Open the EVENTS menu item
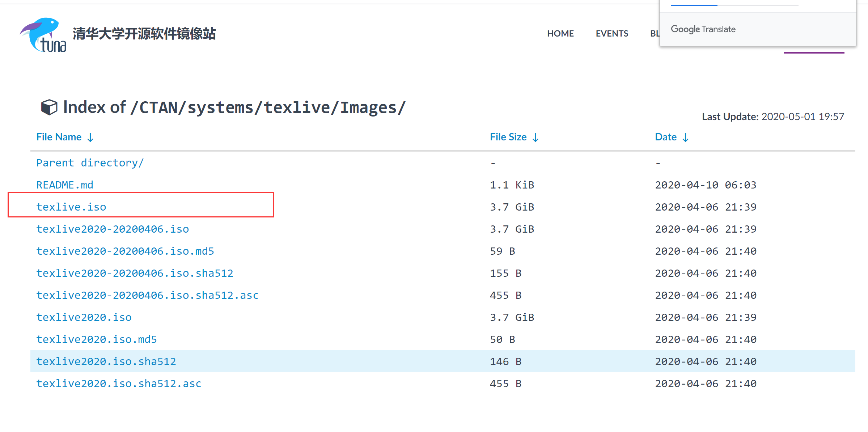Image resolution: width=868 pixels, height=432 pixels. pyautogui.click(x=611, y=34)
